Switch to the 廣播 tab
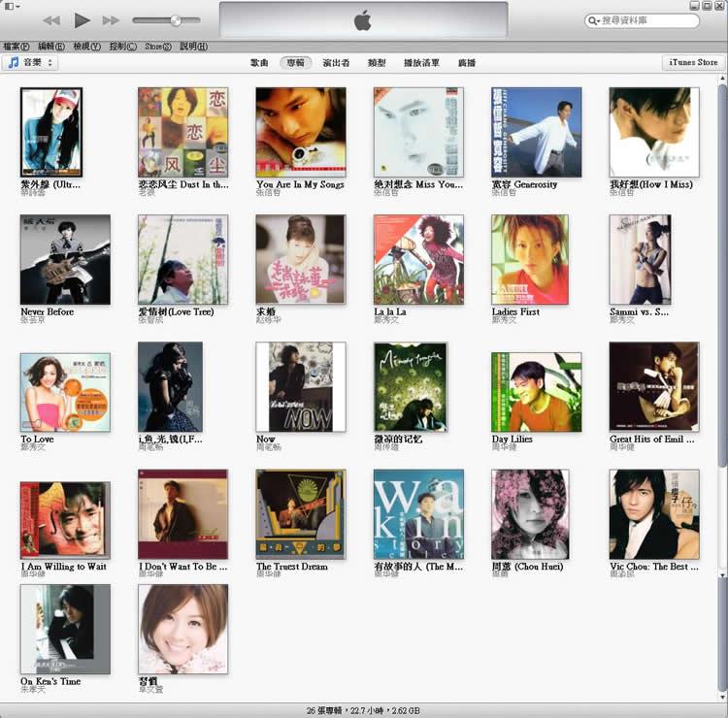Image resolution: width=728 pixels, height=718 pixels. pyautogui.click(x=467, y=63)
